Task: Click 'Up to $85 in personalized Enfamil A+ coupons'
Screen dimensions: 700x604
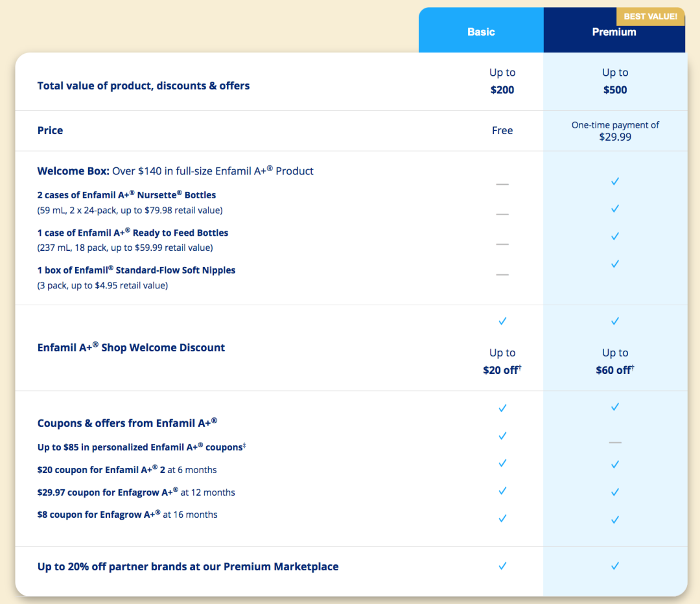Action: point(141,447)
